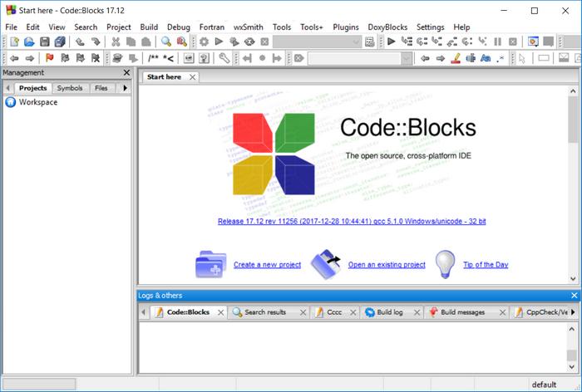
Task: Open the File menu
Action: pyautogui.click(x=11, y=27)
